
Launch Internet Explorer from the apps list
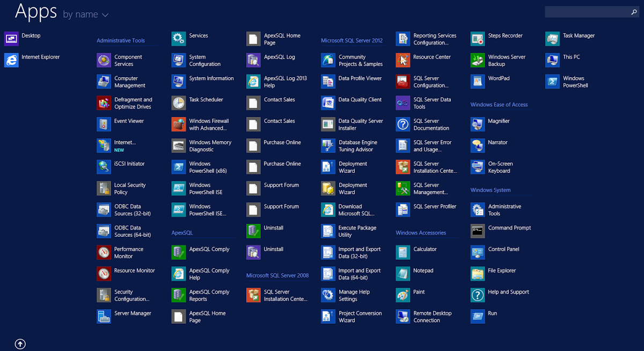point(11,60)
